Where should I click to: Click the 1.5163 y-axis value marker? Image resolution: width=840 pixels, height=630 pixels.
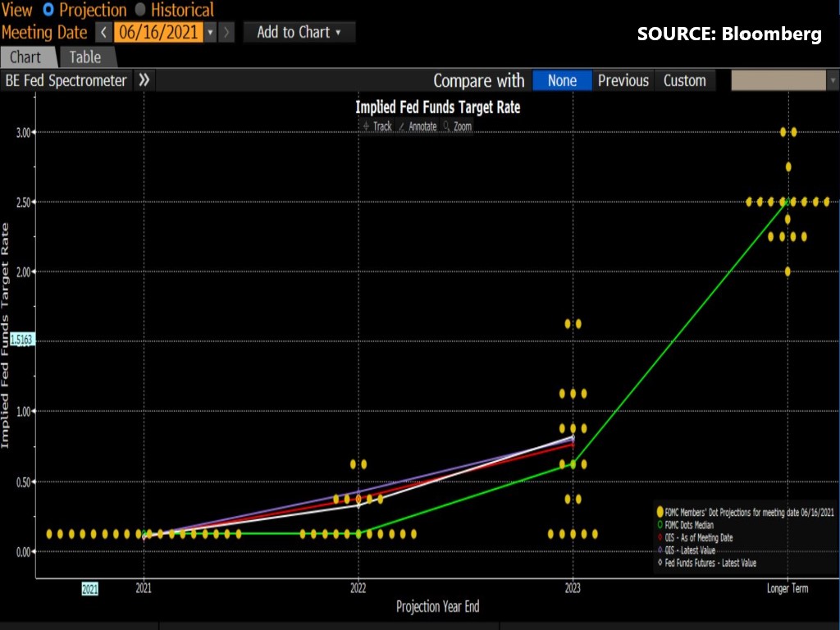[21, 340]
